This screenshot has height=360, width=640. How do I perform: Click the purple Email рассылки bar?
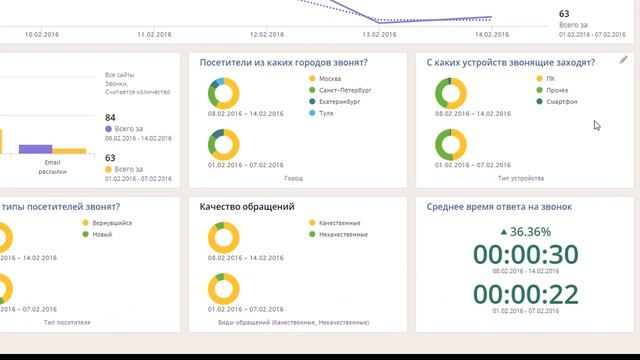[x=36, y=149]
